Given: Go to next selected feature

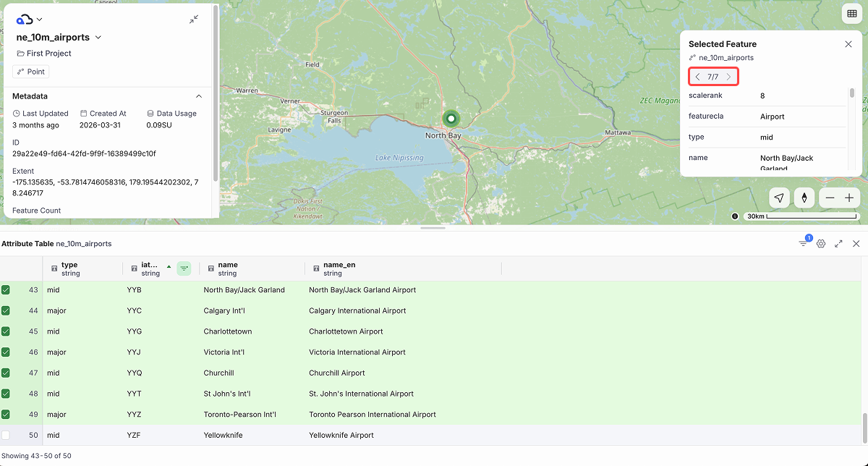Looking at the screenshot, I should pos(728,77).
